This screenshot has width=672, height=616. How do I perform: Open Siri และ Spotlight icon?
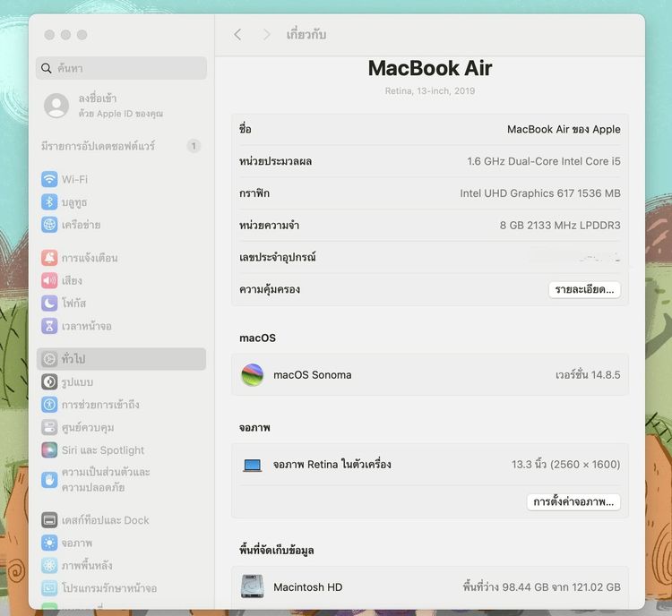[49, 449]
